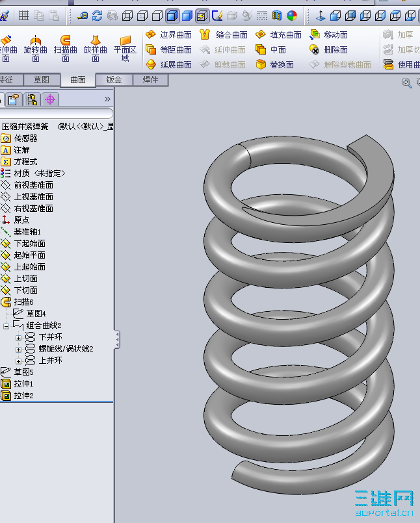Screen dimensions: 420x523
Task: Toggle Shaded With Edges display mode
Action: pyautogui.click(x=172, y=16)
